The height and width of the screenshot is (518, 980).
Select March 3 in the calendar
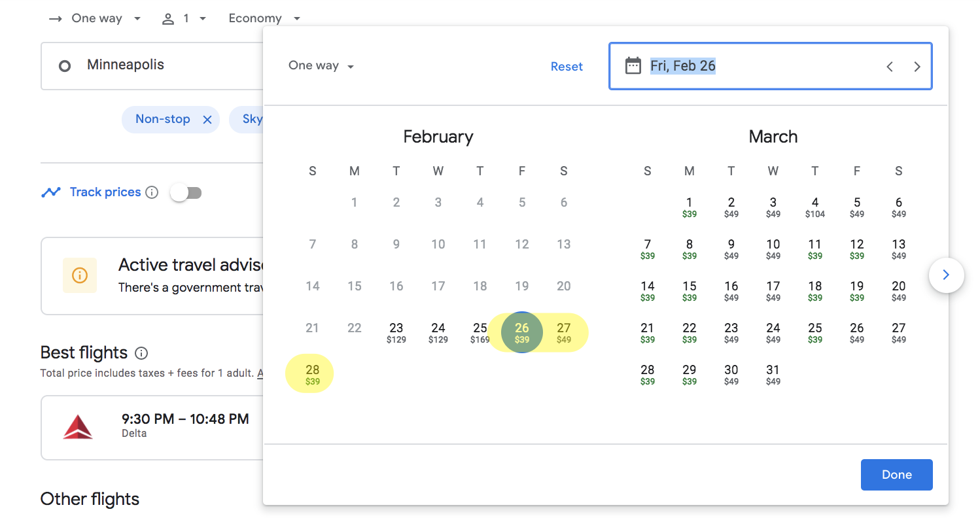pos(773,207)
